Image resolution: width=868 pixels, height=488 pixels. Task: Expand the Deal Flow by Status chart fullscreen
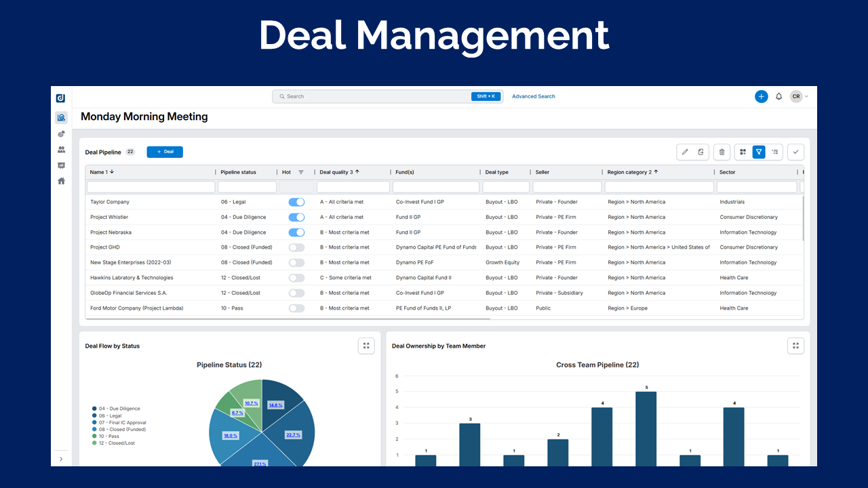click(366, 346)
